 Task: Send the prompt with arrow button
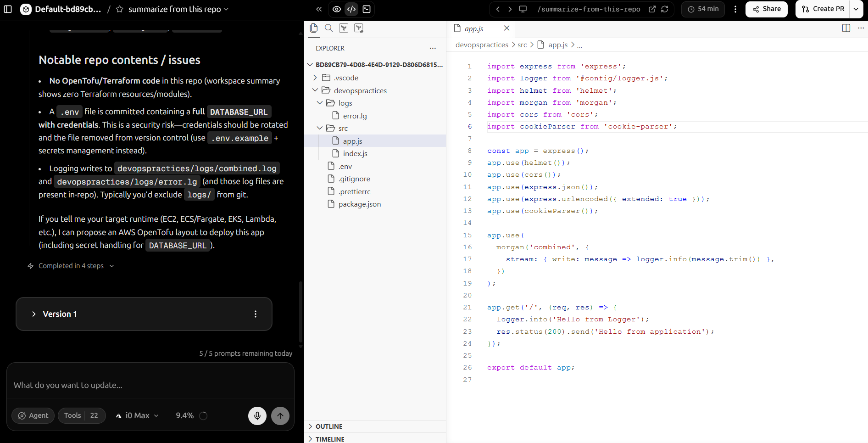click(280, 416)
